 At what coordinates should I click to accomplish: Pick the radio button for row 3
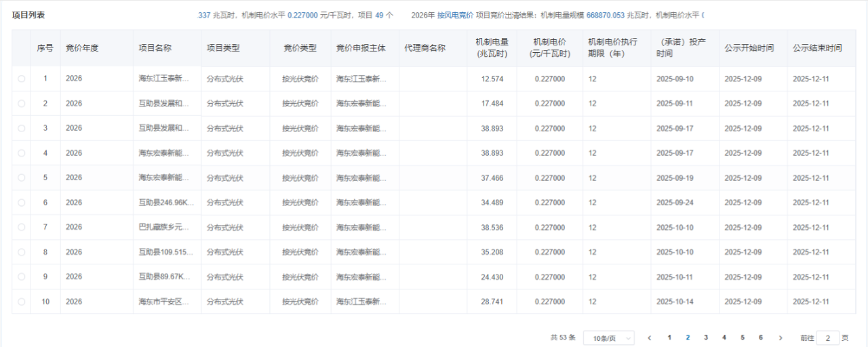22,128
